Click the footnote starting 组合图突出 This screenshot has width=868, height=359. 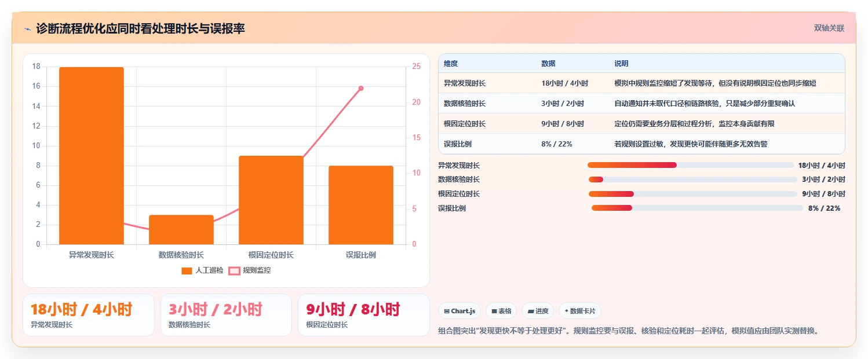(x=629, y=331)
